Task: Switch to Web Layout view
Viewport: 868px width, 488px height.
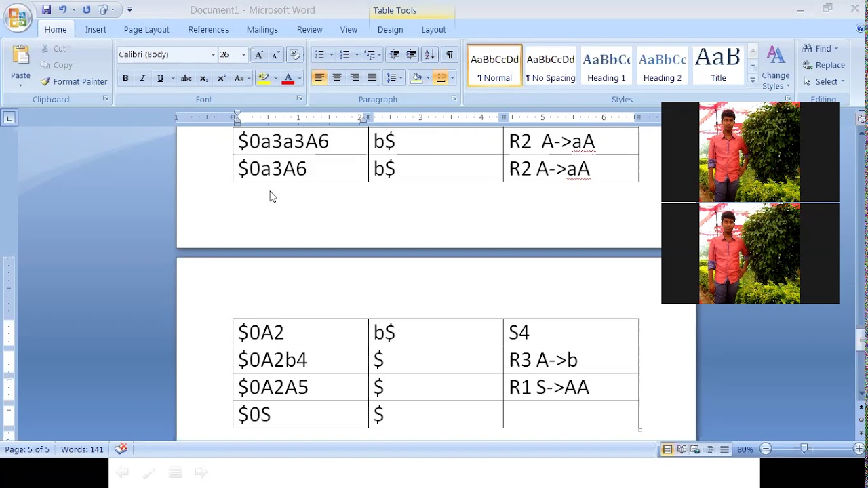Action: (x=696, y=449)
